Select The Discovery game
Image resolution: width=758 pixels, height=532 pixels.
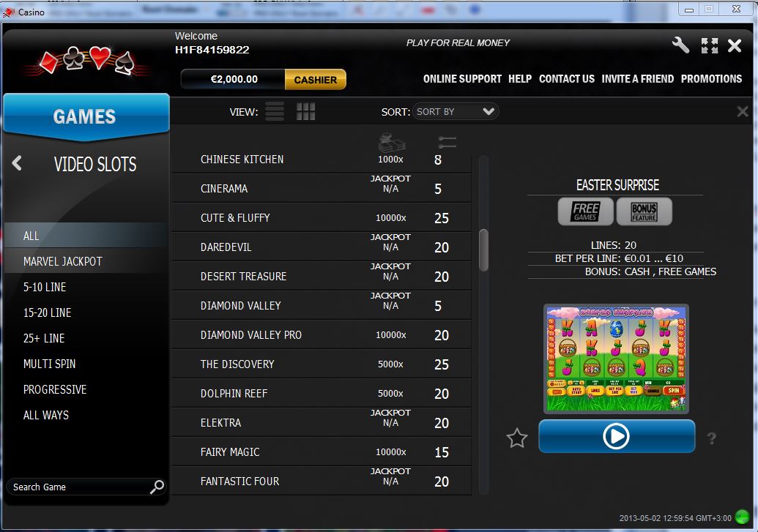pos(322,364)
